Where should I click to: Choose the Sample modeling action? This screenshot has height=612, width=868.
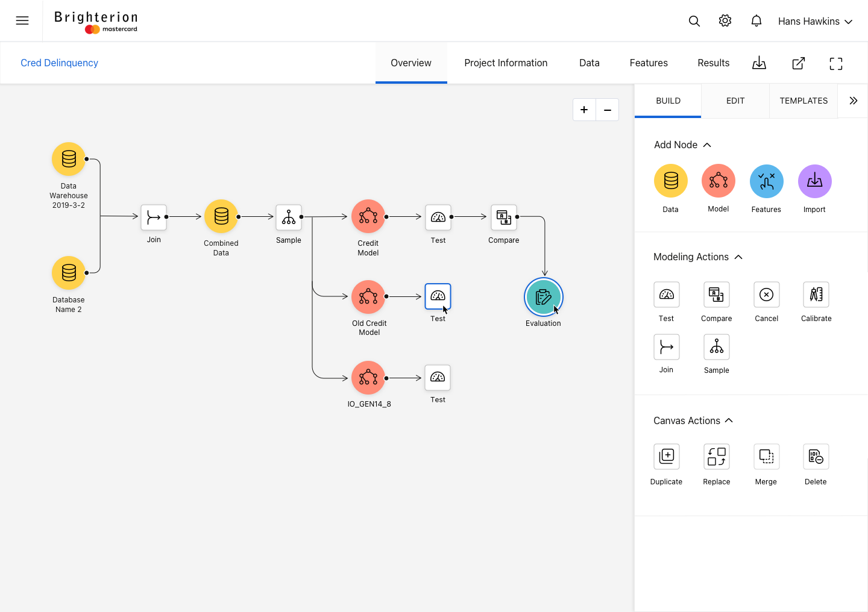click(717, 347)
